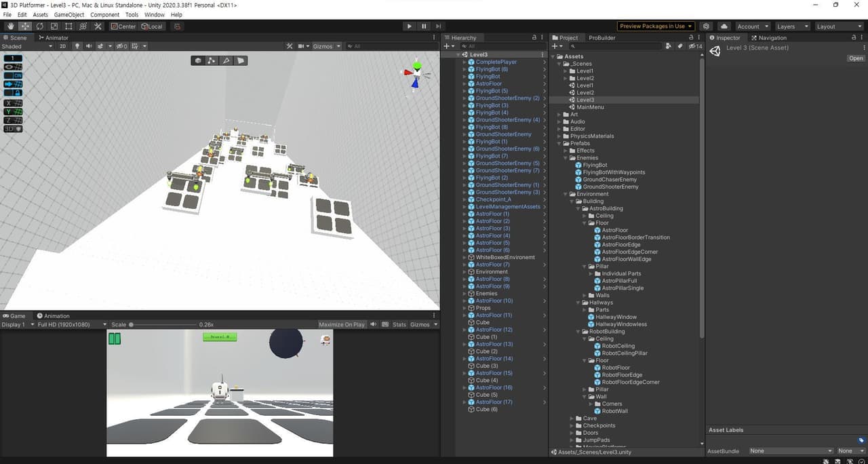868x464 pixels.
Task: Click the scene orientation gizmo
Action: pyautogui.click(x=416, y=73)
